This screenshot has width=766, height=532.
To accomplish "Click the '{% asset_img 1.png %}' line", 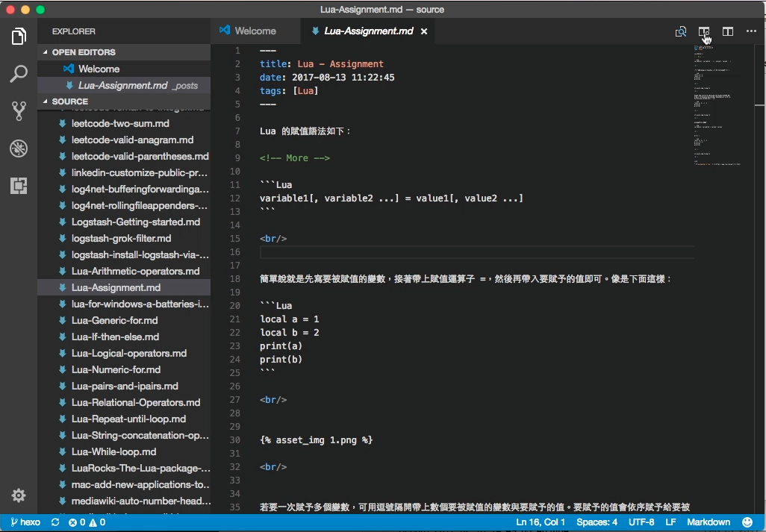I will pos(316,440).
